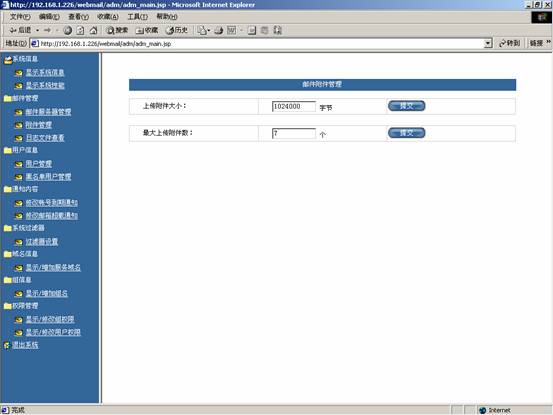Submit the upload attachment size value
Image resolution: width=553 pixels, height=415 pixels.
(x=406, y=106)
